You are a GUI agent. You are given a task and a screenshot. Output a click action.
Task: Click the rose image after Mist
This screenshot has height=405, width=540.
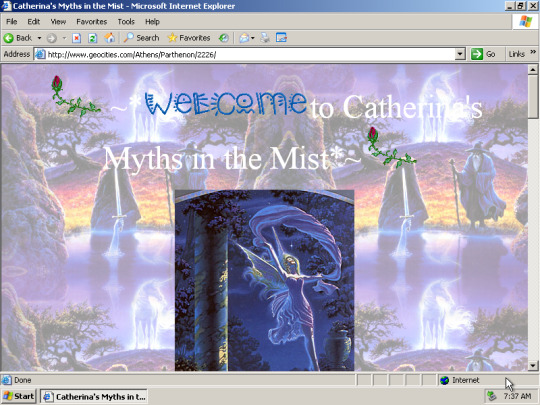(x=392, y=147)
